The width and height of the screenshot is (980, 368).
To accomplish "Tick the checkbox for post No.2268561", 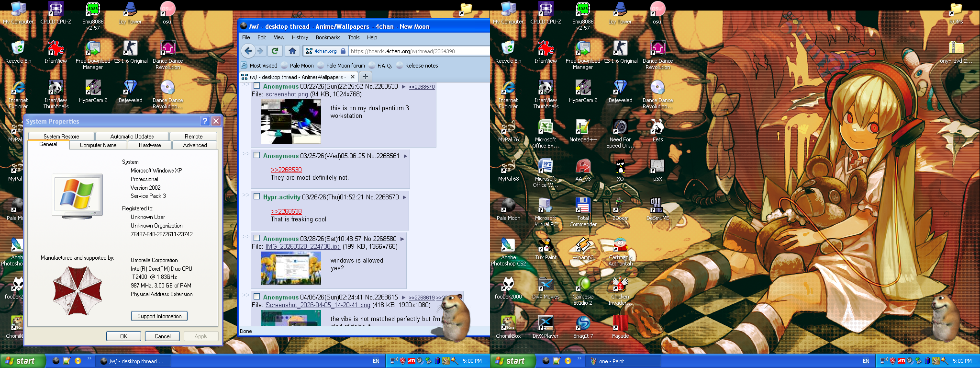I will 257,155.
